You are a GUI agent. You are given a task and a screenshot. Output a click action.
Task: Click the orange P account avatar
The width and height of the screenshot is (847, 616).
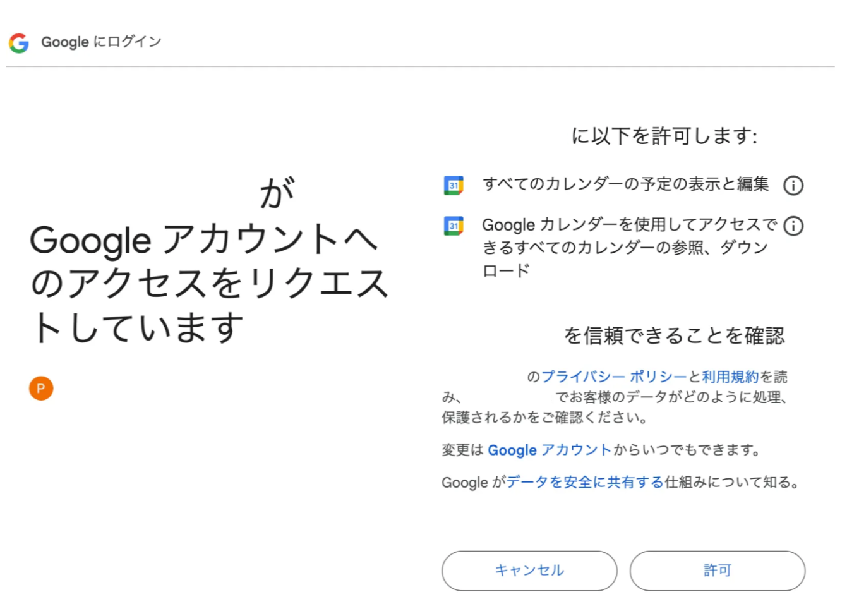pos(41,388)
